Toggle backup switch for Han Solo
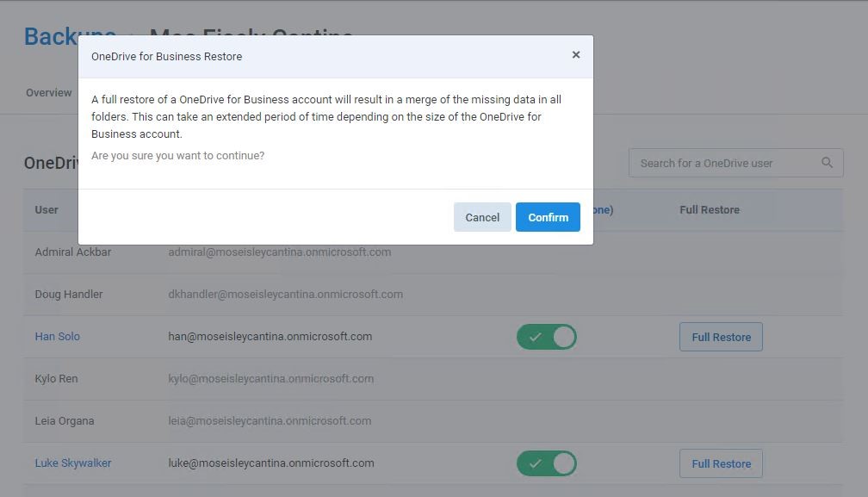Viewport: 868px width, 497px height. tap(546, 337)
